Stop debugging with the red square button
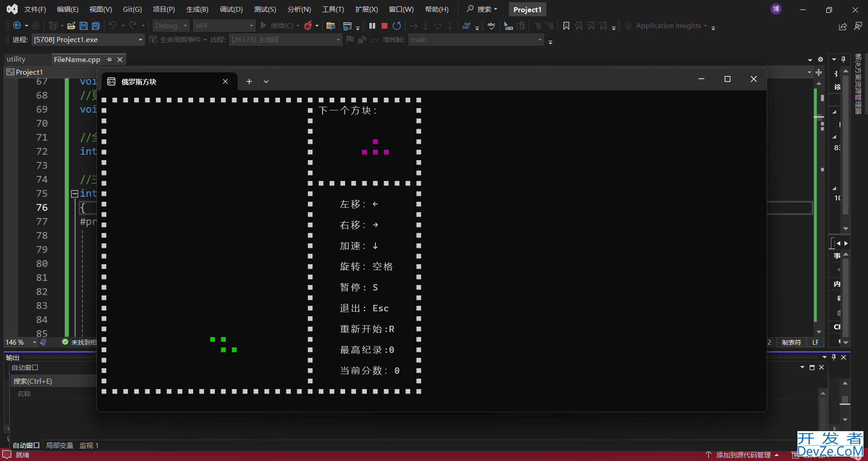Screen dimensions: 868x461 (384, 26)
